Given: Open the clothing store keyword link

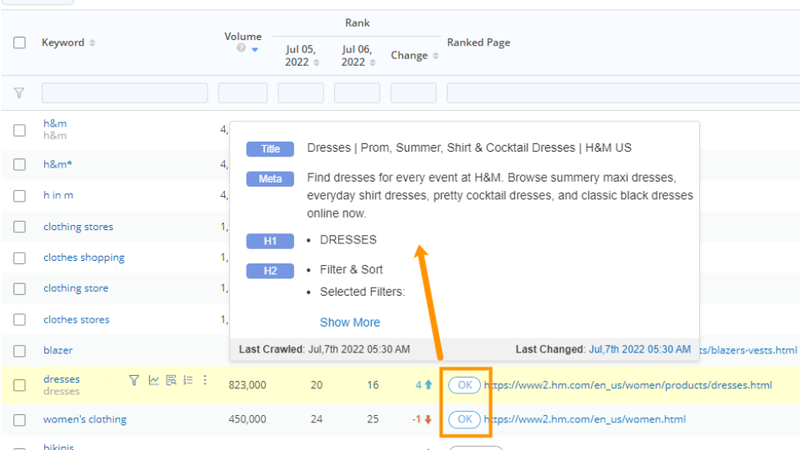Looking at the screenshot, I should 76,288.
